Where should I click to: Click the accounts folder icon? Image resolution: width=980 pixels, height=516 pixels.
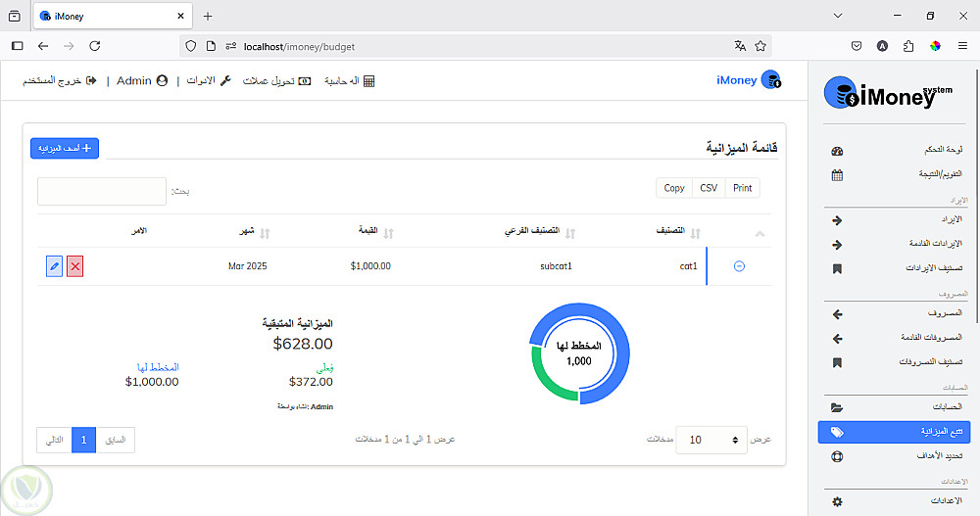pos(837,408)
